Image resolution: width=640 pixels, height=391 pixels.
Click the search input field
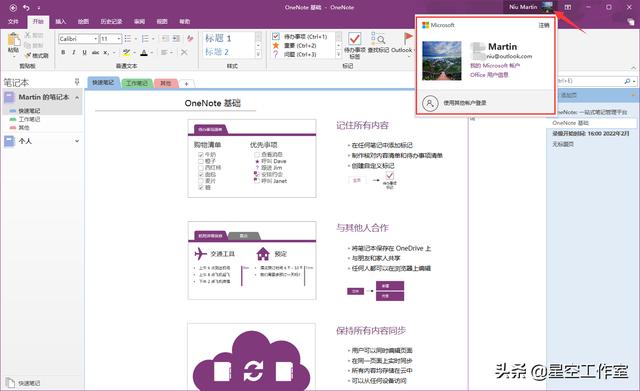pos(590,82)
